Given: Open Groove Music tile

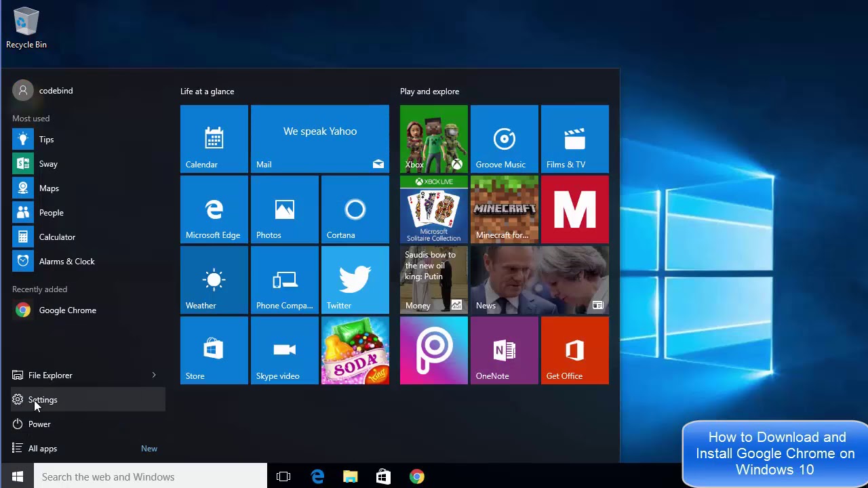Looking at the screenshot, I should (505, 139).
